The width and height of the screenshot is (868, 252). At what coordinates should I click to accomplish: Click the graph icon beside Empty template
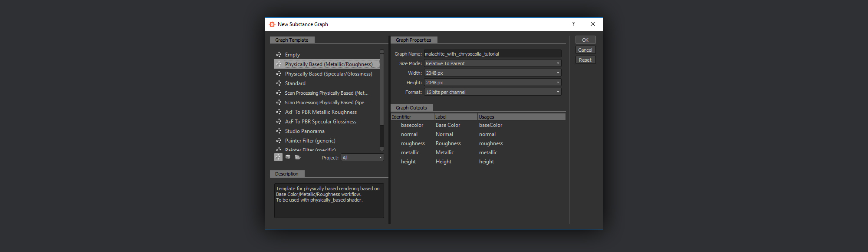tap(279, 55)
